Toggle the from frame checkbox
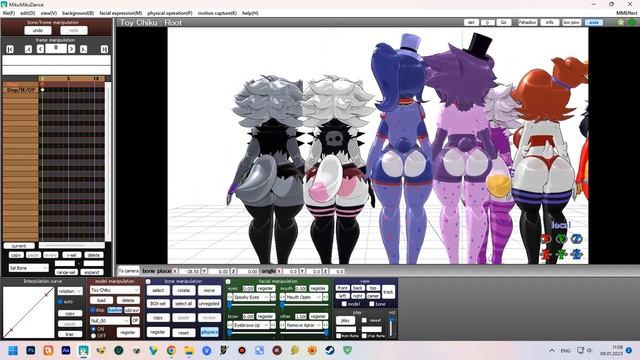640x360 pixels. 338,336
